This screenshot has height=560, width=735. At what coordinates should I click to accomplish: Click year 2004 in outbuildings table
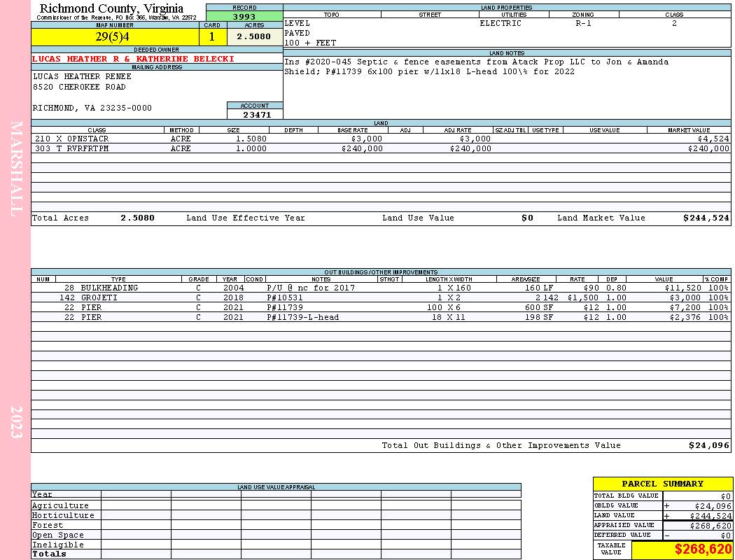(x=233, y=288)
